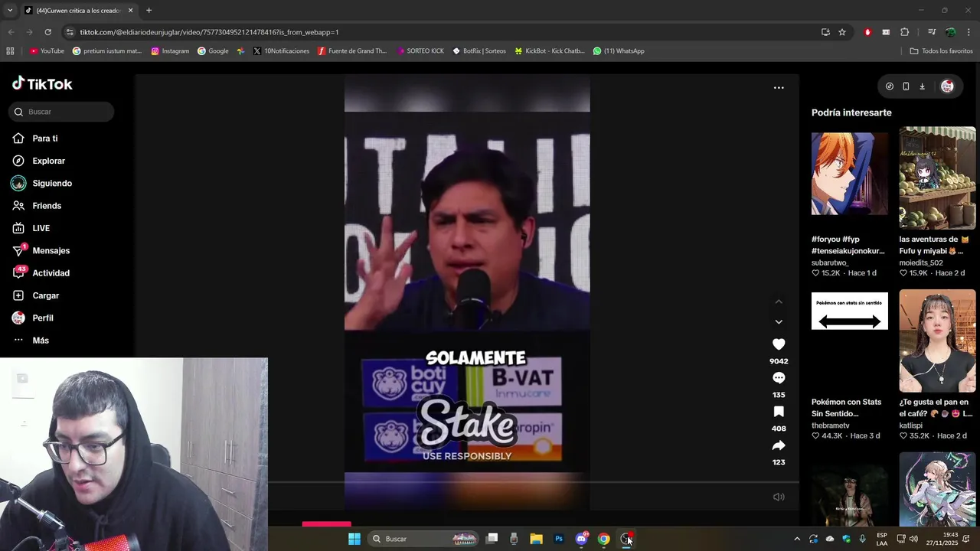Image resolution: width=980 pixels, height=551 pixels.
Task: Go back with the browser back arrow
Action: (x=11, y=32)
